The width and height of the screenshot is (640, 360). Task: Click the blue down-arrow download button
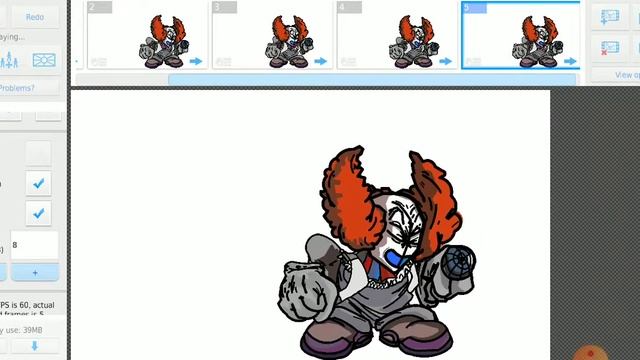(x=35, y=346)
